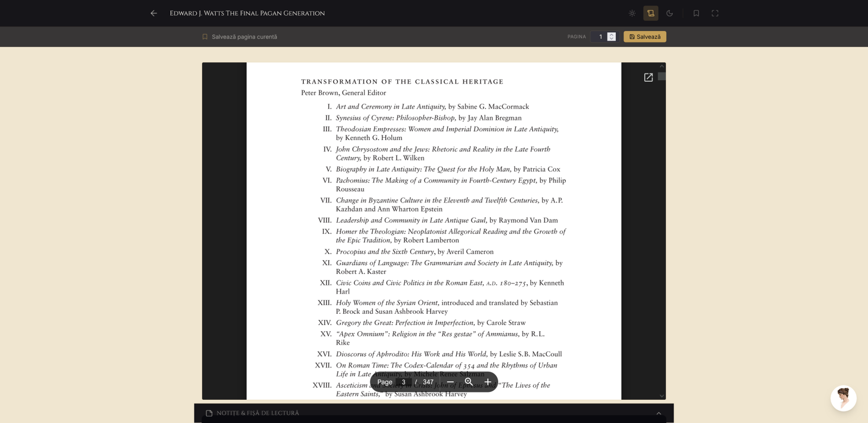Click entry 'Gregory the Great: Perfection in Imperfection'

[431, 323]
